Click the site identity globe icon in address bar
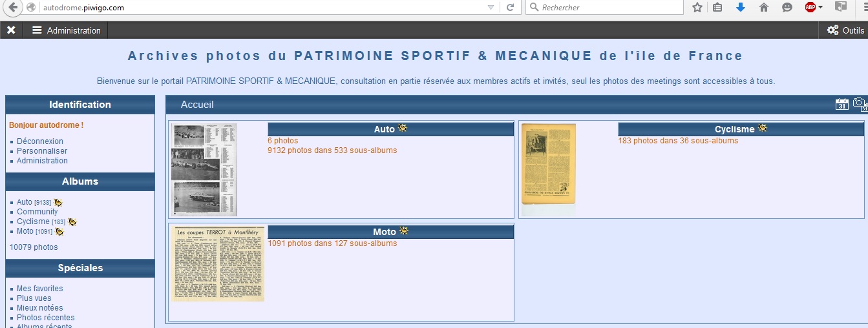Viewport: 868px width, 328px height. [x=31, y=8]
